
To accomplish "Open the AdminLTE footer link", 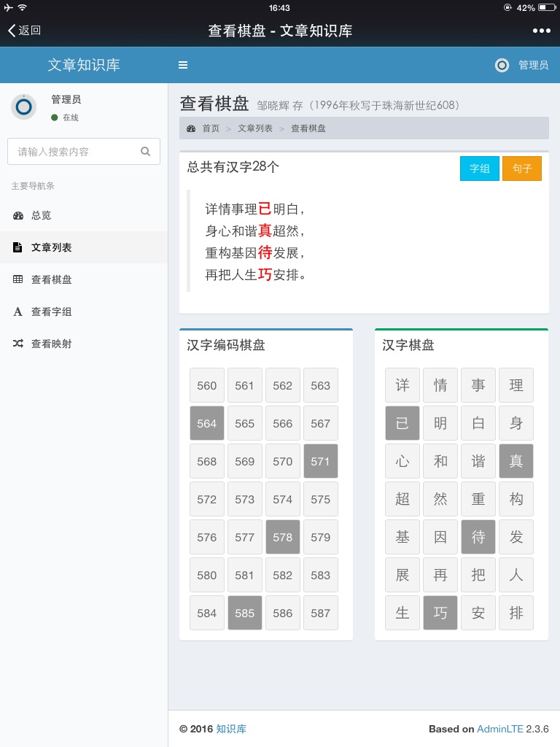I will tap(499, 729).
